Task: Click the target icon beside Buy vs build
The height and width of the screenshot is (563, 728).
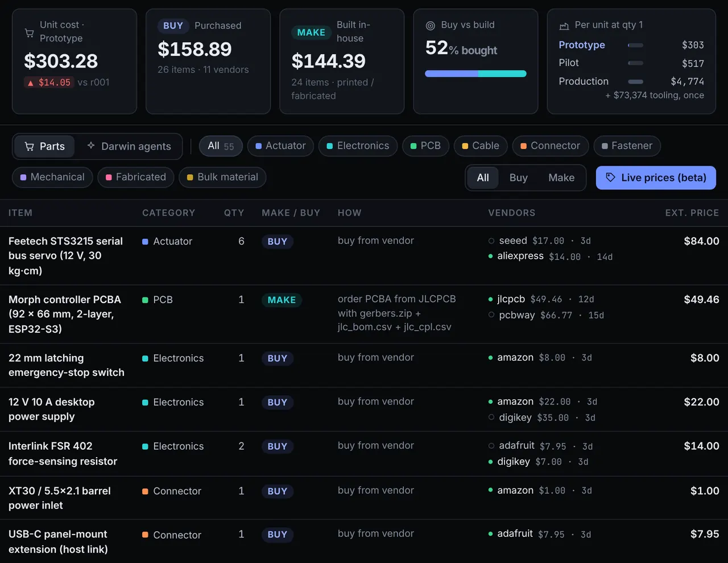Action: click(x=431, y=26)
